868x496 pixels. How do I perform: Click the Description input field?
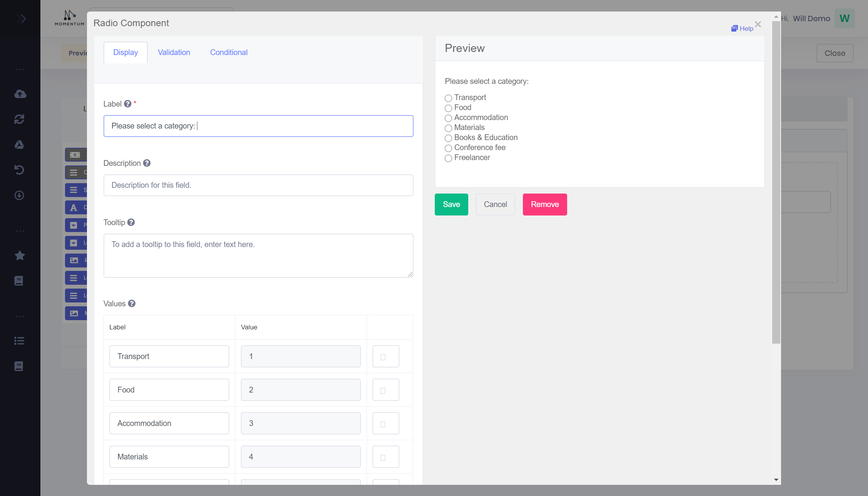point(258,185)
